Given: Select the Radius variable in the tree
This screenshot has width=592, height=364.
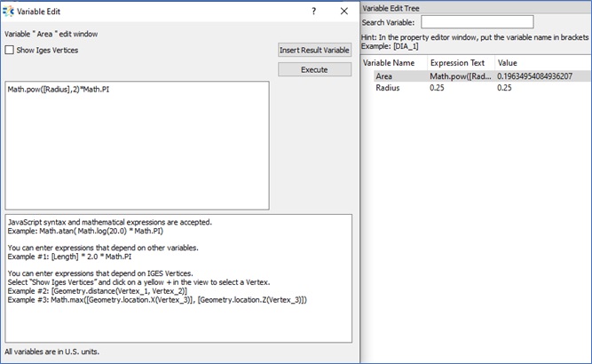Looking at the screenshot, I should pos(388,88).
